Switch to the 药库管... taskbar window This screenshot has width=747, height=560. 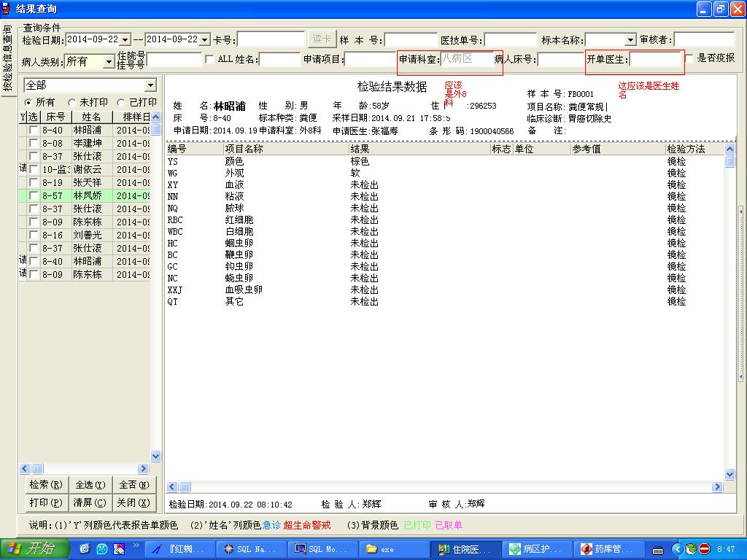[608, 549]
